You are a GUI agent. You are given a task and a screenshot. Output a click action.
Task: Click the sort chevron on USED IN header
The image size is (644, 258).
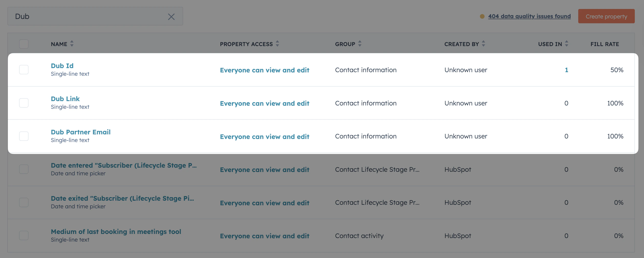(567, 44)
